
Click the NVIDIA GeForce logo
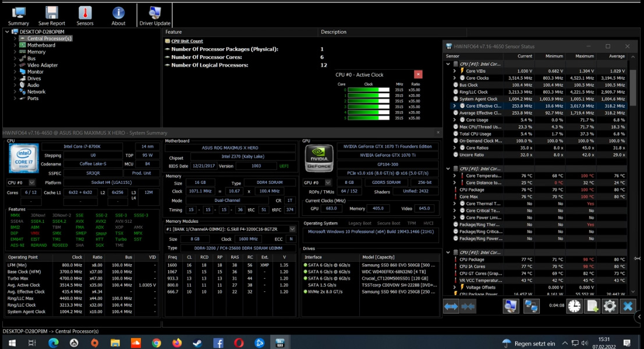pyautogui.click(x=319, y=158)
